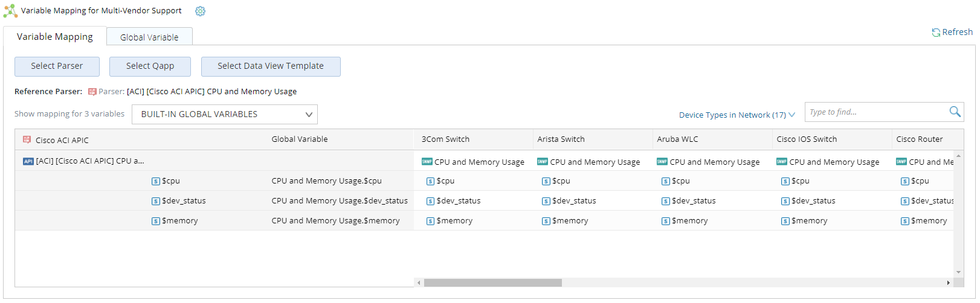Click the scroll right arrow of table
The height and width of the screenshot is (303, 980).
(948, 282)
